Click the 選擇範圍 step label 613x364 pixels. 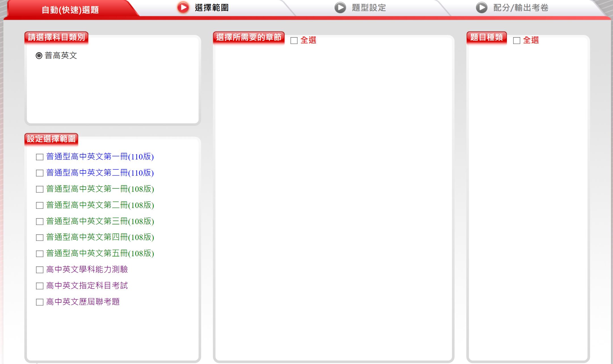click(x=212, y=8)
